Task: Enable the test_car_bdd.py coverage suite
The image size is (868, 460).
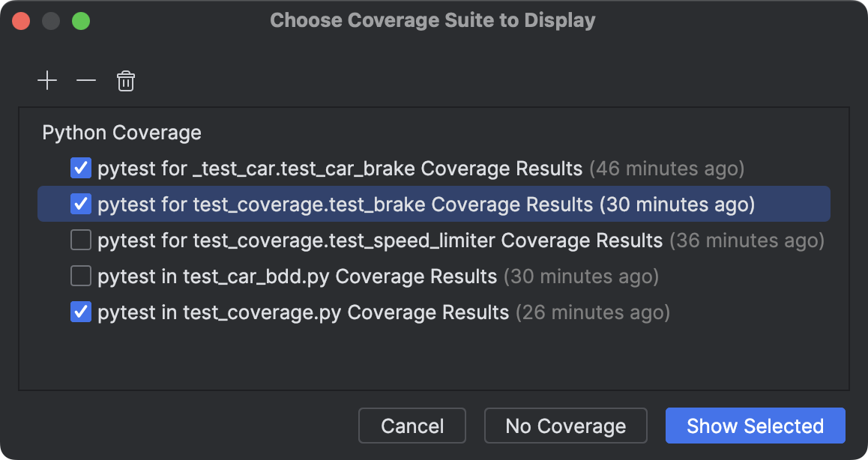Action: tap(80, 276)
